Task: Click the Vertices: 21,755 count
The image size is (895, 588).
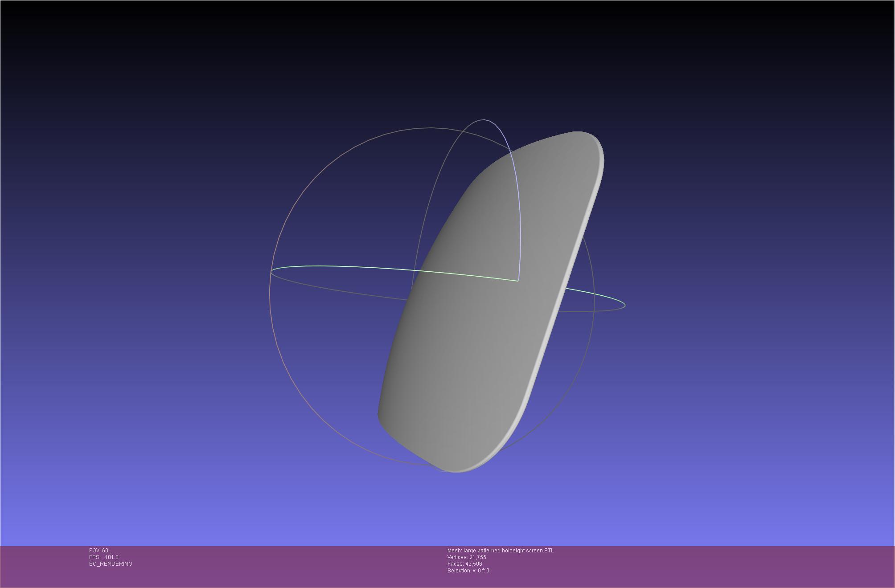Action: tap(467, 557)
